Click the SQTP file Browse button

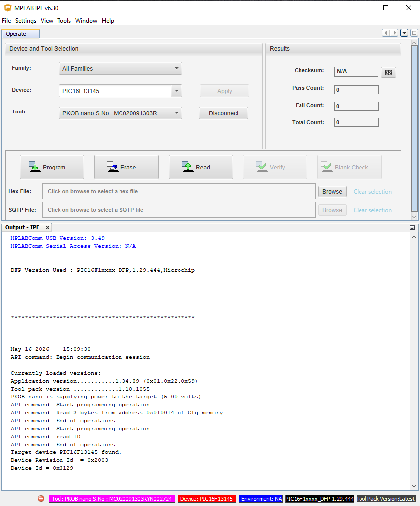332,210
